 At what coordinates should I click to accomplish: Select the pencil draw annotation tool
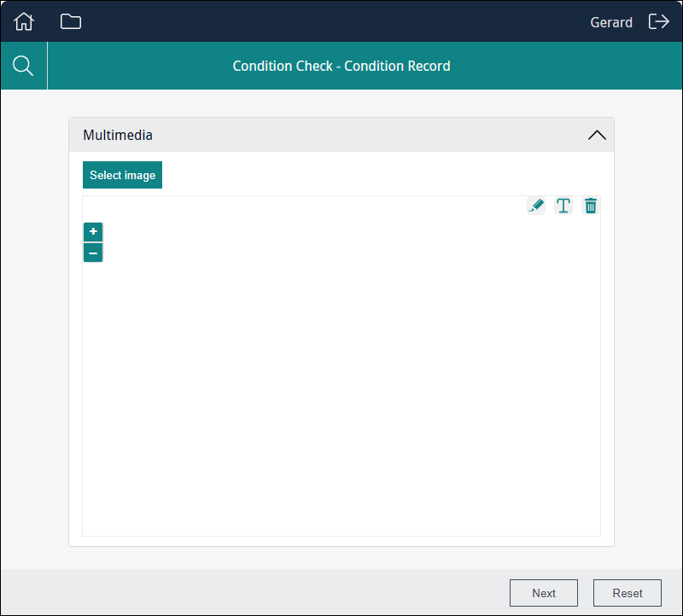pos(536,206)
